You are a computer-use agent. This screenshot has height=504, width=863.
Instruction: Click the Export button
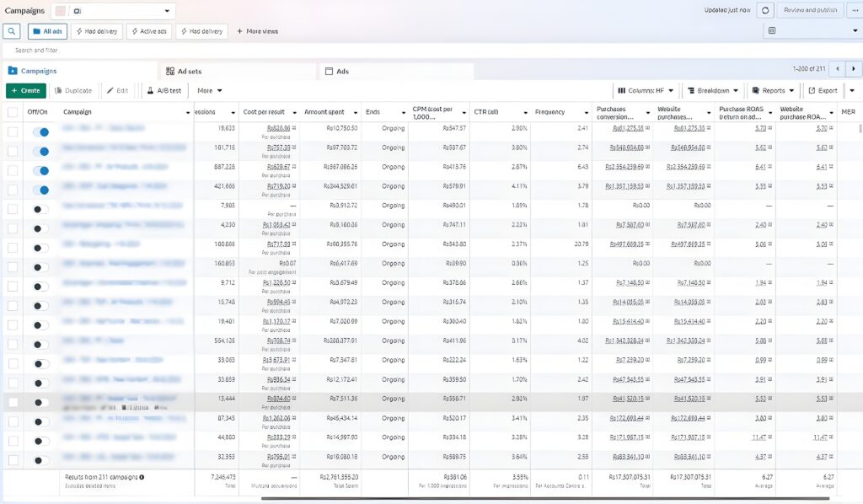823,91
